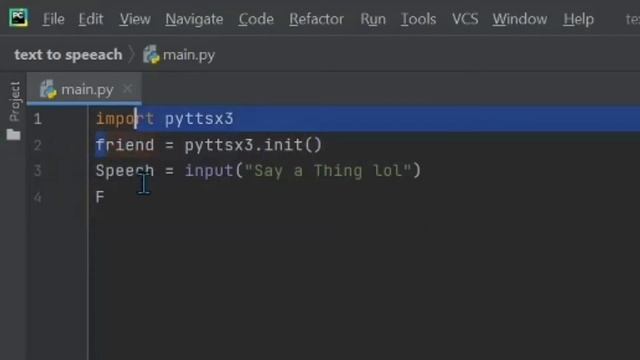Open the Window menu
This screenshot has height=360, width=640.
pos(520,19)
